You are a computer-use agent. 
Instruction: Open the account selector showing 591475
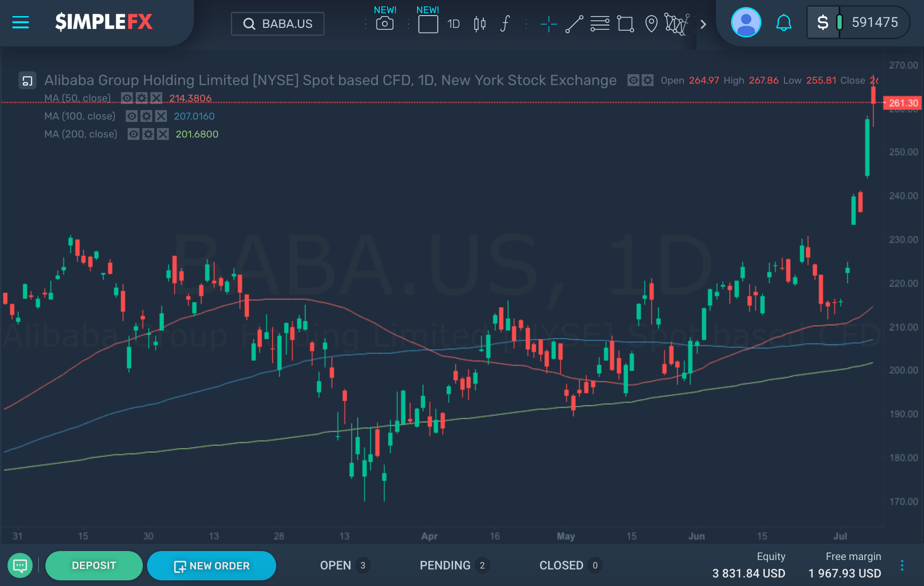[x=858, y=22]
